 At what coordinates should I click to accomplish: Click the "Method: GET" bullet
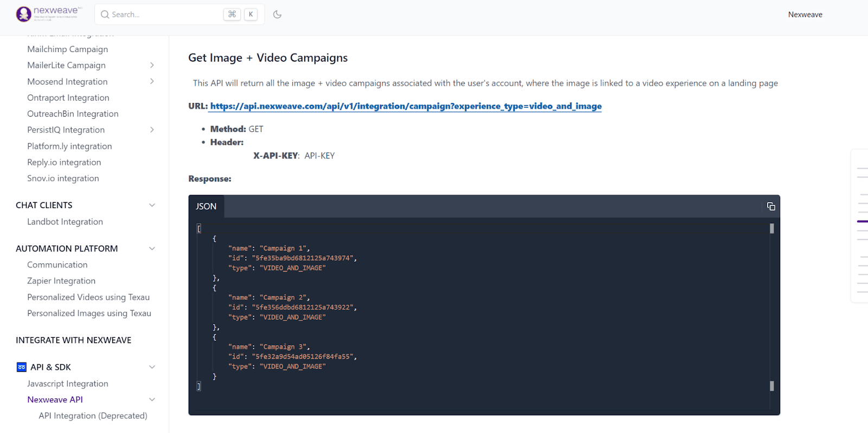pos(237,129)
